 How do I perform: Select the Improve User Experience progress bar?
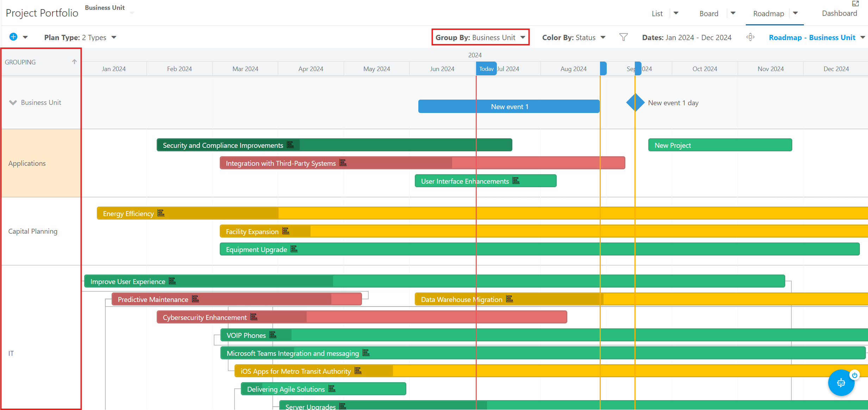(x=435, y=281)
